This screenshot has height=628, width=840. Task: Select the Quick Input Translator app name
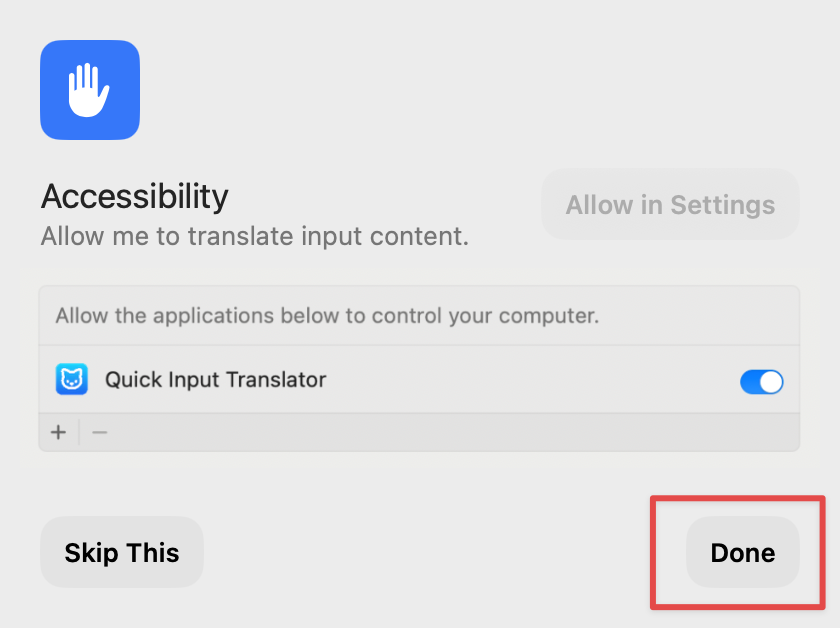click(x=215, y=380)
